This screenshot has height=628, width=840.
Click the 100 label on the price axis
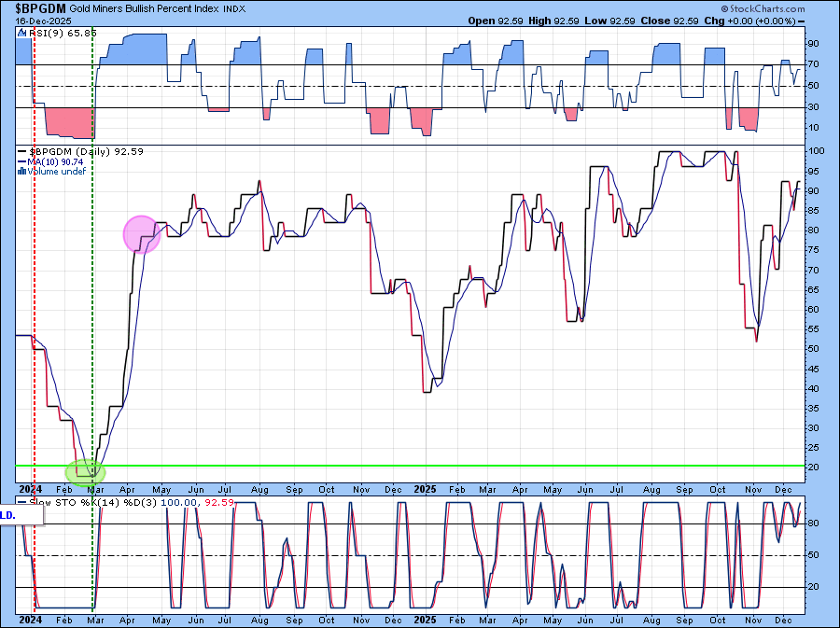click(x=815, y=150)
